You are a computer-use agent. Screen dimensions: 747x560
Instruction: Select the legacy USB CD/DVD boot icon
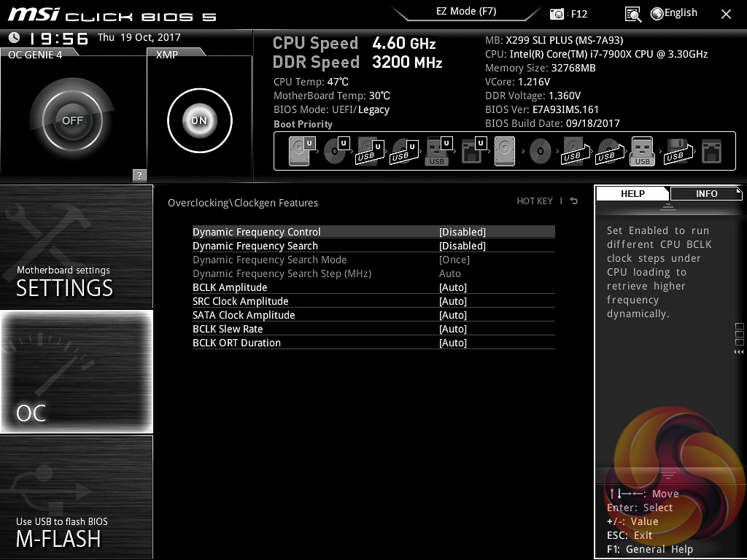point(609,151)
